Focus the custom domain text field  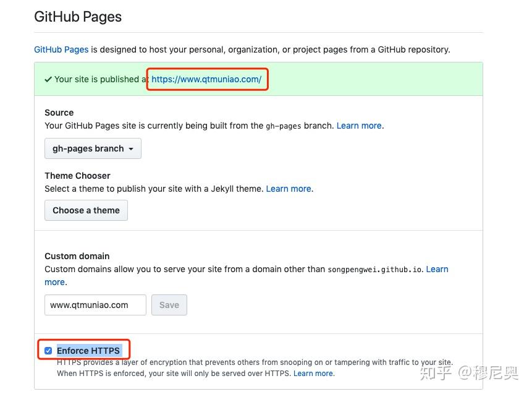pos(95,305)
